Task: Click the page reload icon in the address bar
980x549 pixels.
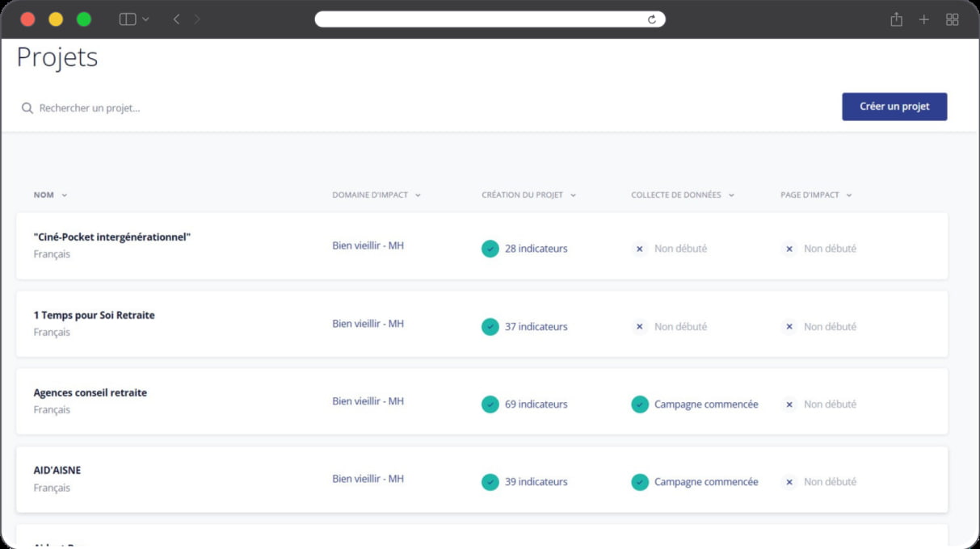Action: point(654,19)
